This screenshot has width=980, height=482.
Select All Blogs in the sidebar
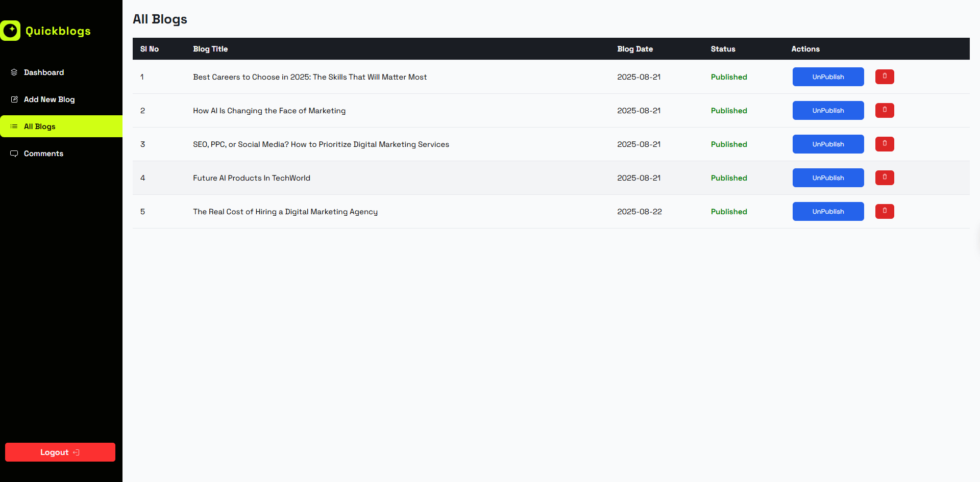(x=40, y=126)
